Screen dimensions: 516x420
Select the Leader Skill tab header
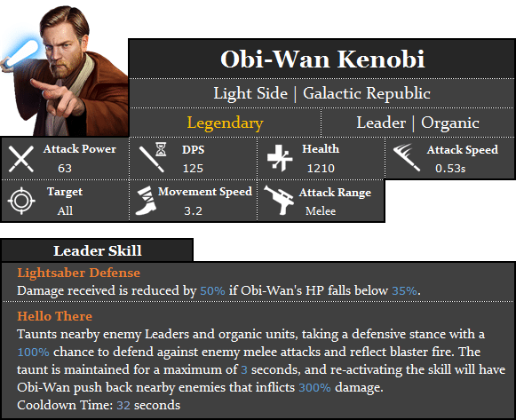click(x=98, y=250)
